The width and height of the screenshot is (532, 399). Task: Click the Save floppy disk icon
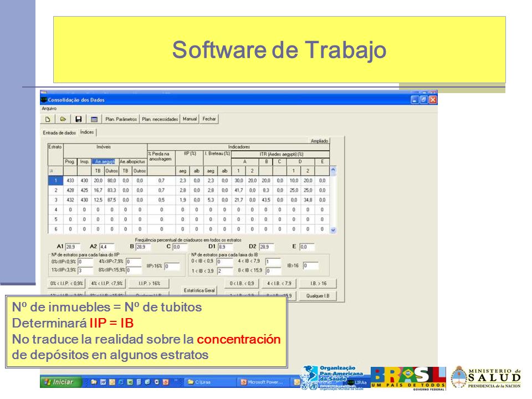click(x=78, y=119)
